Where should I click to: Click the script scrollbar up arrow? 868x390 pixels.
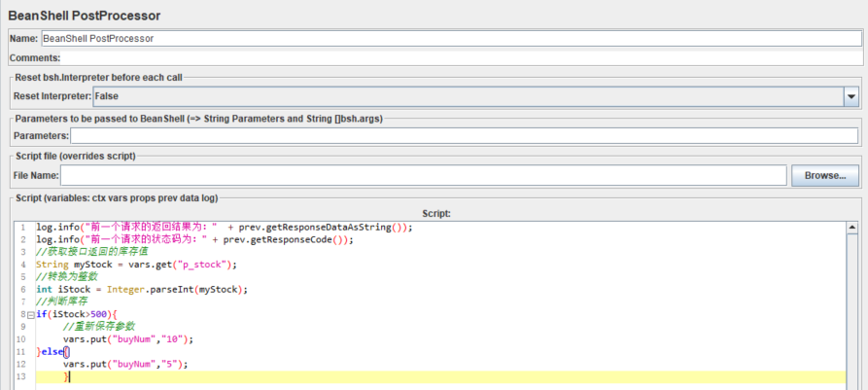point(853,228)
